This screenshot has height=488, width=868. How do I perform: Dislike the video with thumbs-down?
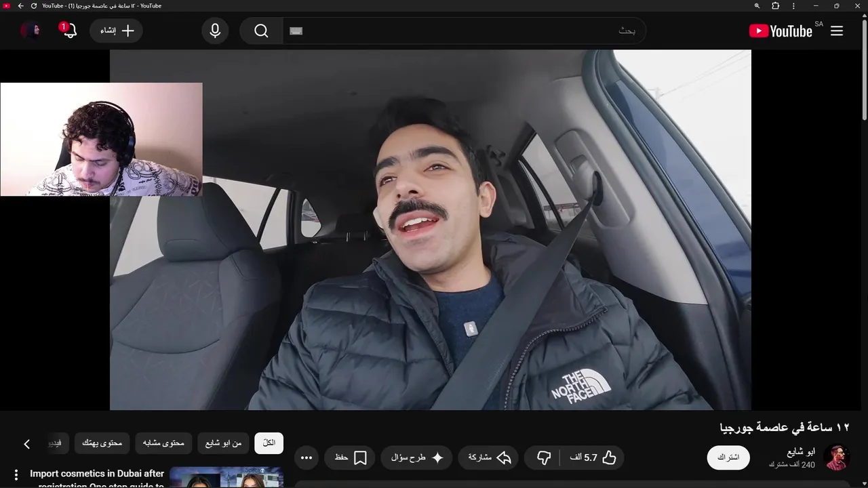[543, 458]
